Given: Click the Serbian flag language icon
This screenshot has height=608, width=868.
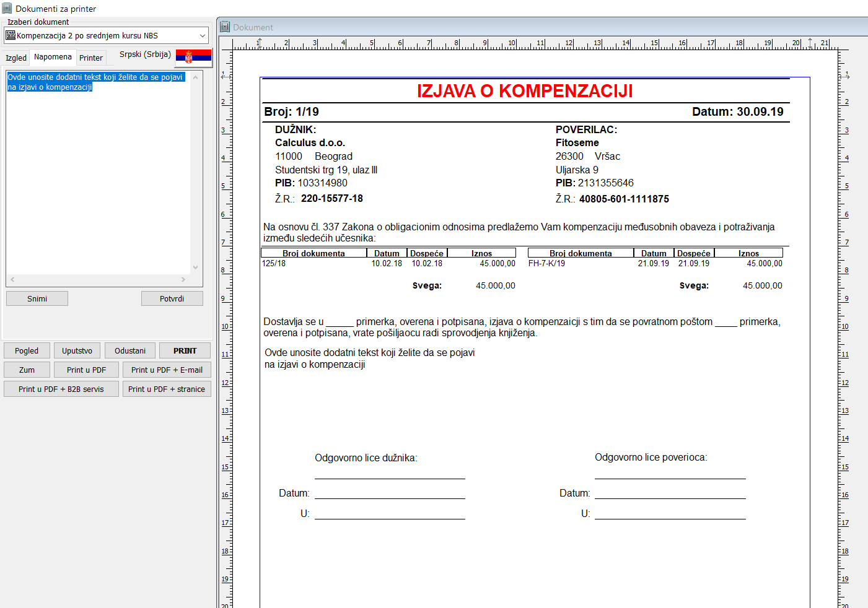Looking at the screenshot, I should click(193, 57).
